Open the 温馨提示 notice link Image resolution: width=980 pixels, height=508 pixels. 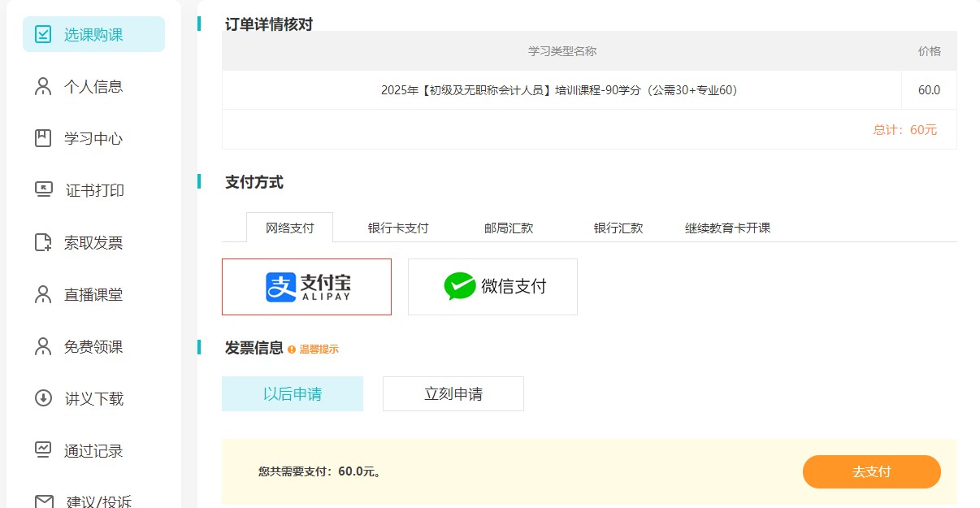[x=318, y=348]
